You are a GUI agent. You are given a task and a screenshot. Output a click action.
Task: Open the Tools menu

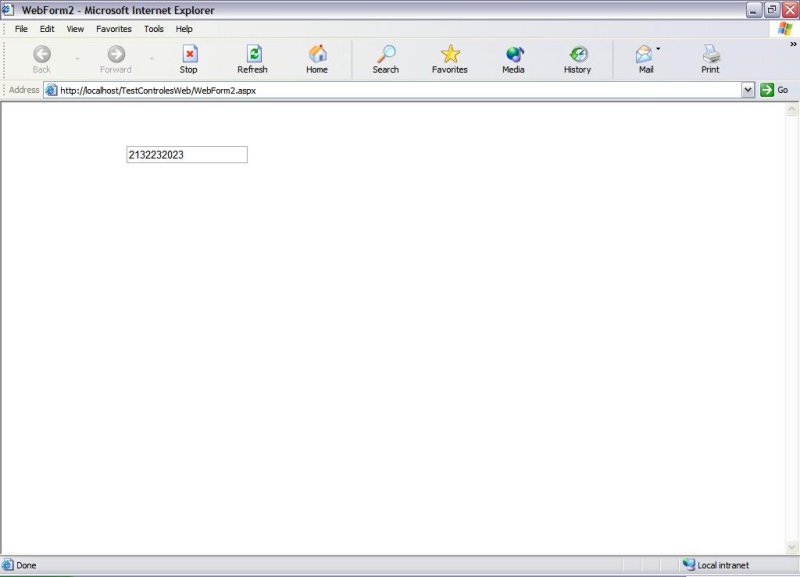tap(154, 29)
